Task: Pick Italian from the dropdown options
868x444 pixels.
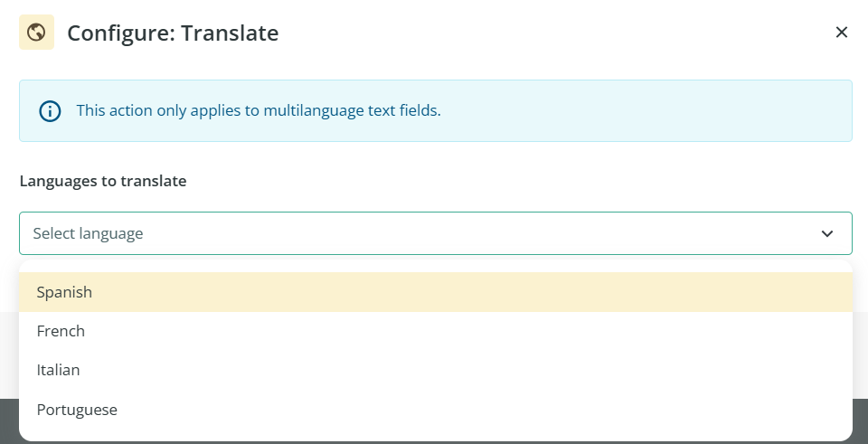Action: (x=59, y=370)
